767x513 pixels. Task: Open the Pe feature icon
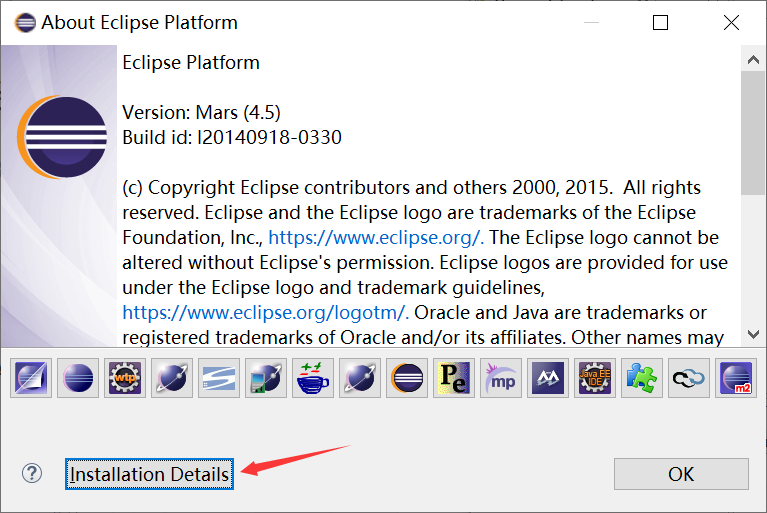coord(453,378)
